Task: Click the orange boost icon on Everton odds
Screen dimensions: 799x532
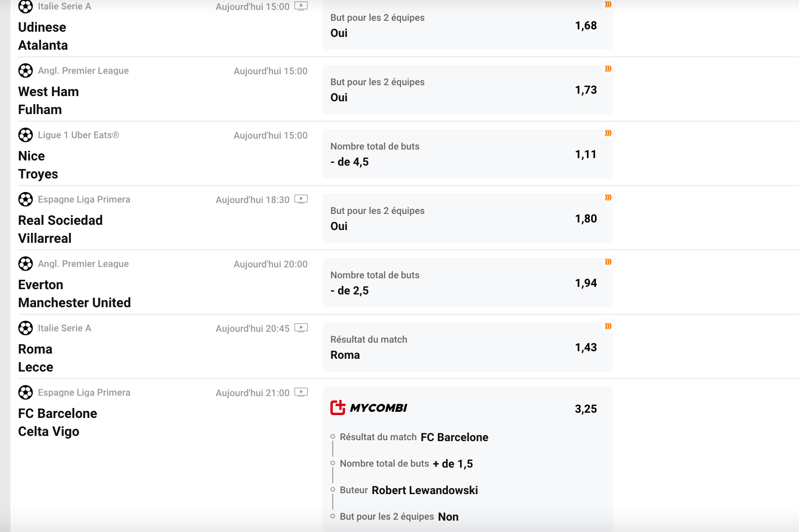Action: click(608, 262)
